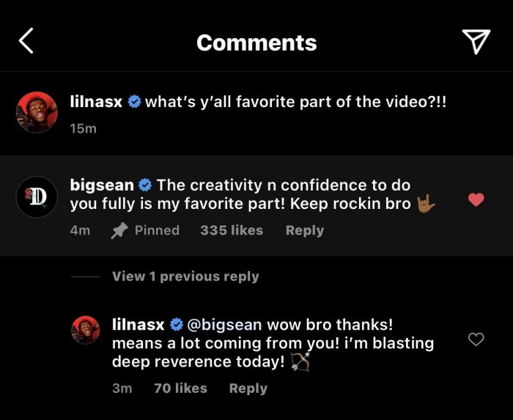Viewport: 513px width, 420px height.
Task: Click the verified badge beside bigsean
Action: (x=145, y=185)
